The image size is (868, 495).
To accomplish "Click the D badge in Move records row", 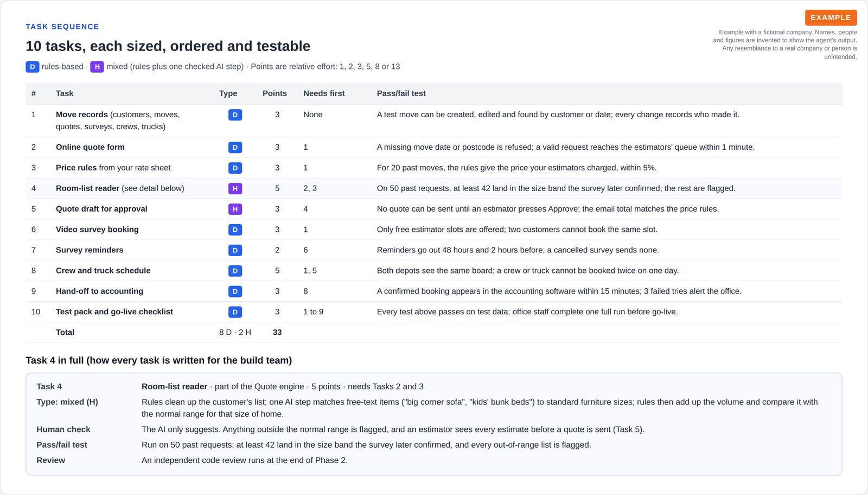I will [235, 115].
